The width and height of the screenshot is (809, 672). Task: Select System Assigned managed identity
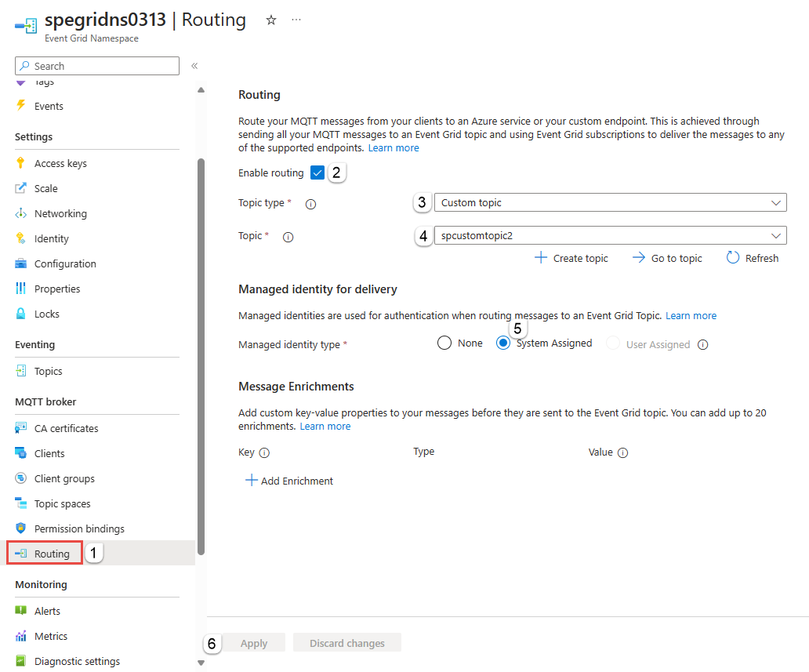(x=503, y=343)
